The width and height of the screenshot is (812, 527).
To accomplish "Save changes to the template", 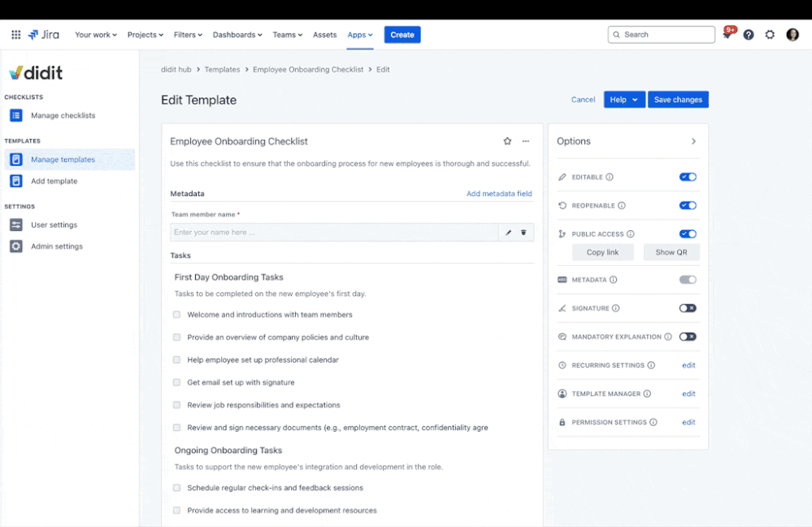I will pos(678,98).
